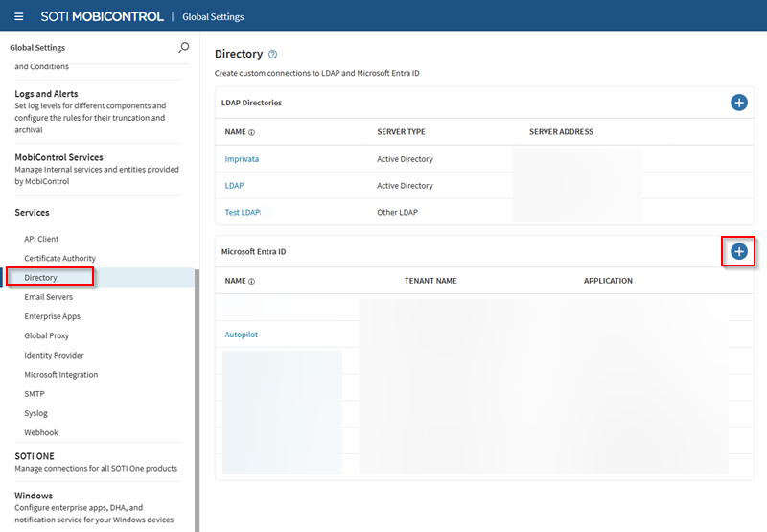Click the search magnifier in Global Settings

183,47
